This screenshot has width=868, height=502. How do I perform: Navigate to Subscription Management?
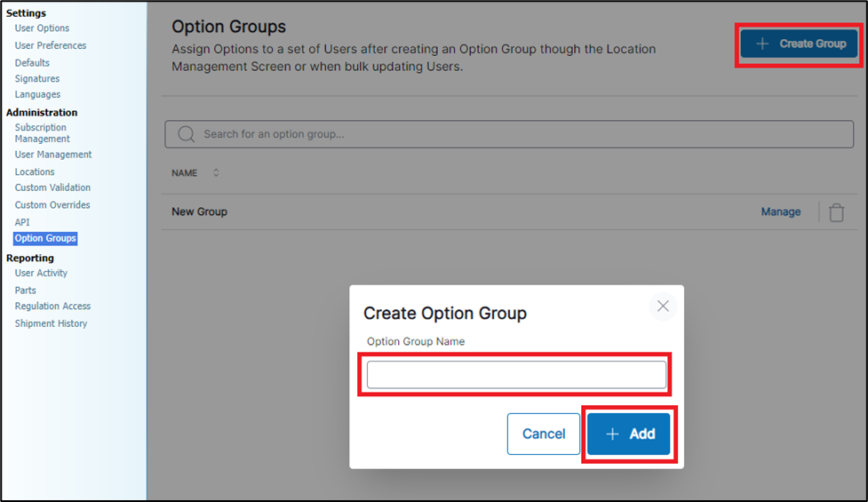click(42, 133)
